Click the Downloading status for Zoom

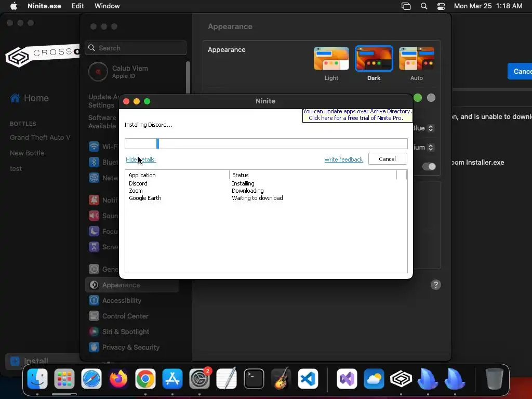point(248,191)
